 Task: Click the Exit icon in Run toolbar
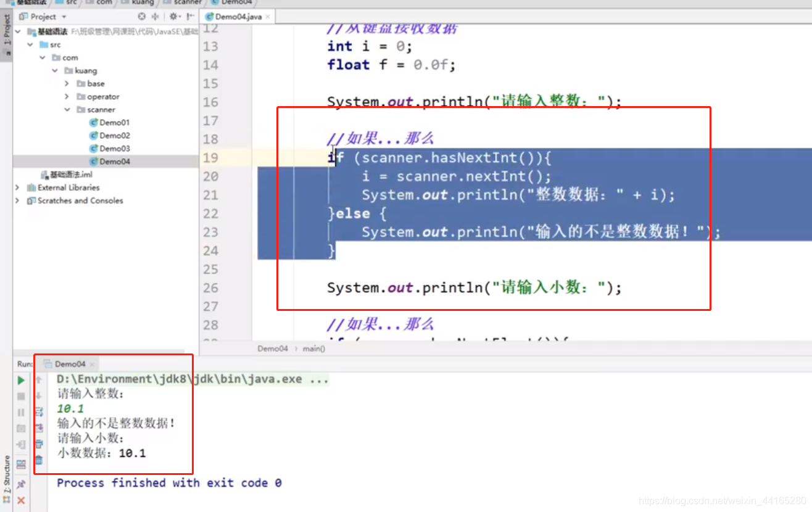point(21,445)
